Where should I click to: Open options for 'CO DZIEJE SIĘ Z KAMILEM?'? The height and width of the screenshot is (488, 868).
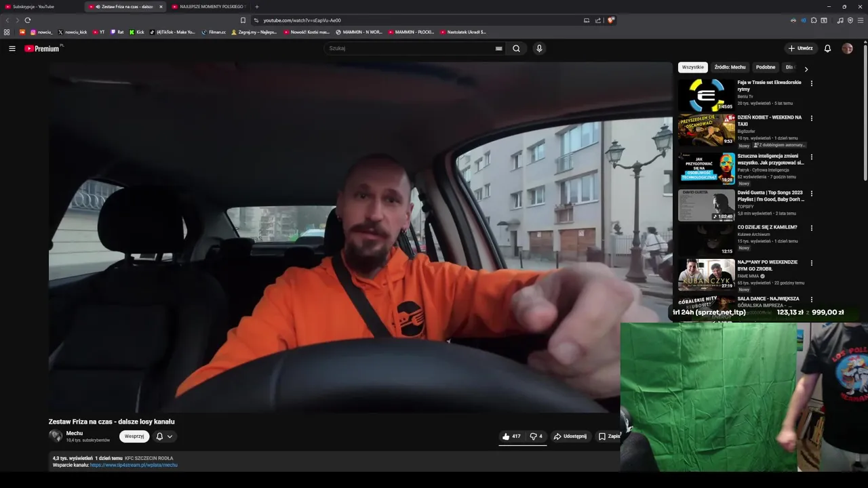coord(812,228)
